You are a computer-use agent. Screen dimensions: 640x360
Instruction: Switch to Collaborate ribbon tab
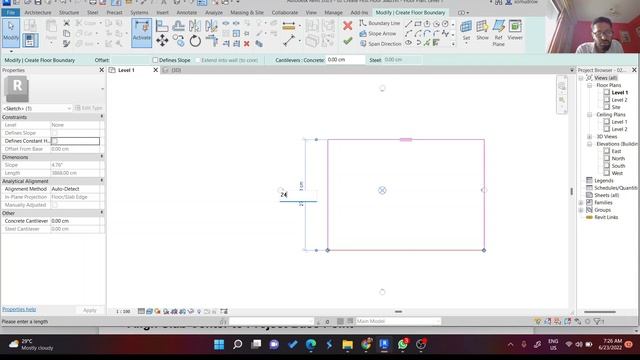285,13
